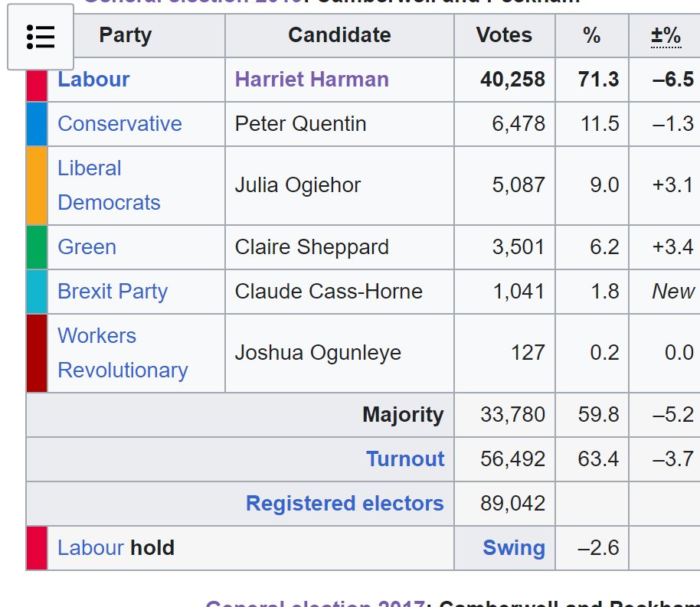This screenshot has width=700, height=607.
Task: Open the Workers Revolutionary link
Action: click(x=123, y=353)
